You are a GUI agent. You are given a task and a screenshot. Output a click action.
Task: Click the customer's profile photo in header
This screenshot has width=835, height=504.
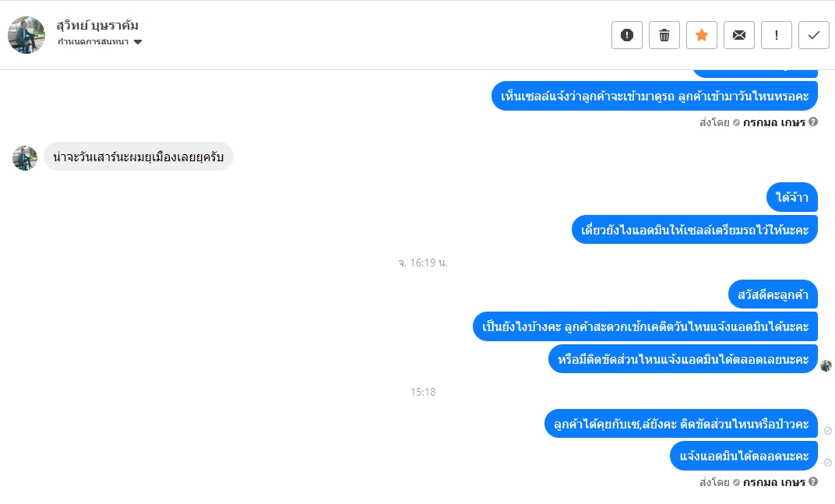26,35
